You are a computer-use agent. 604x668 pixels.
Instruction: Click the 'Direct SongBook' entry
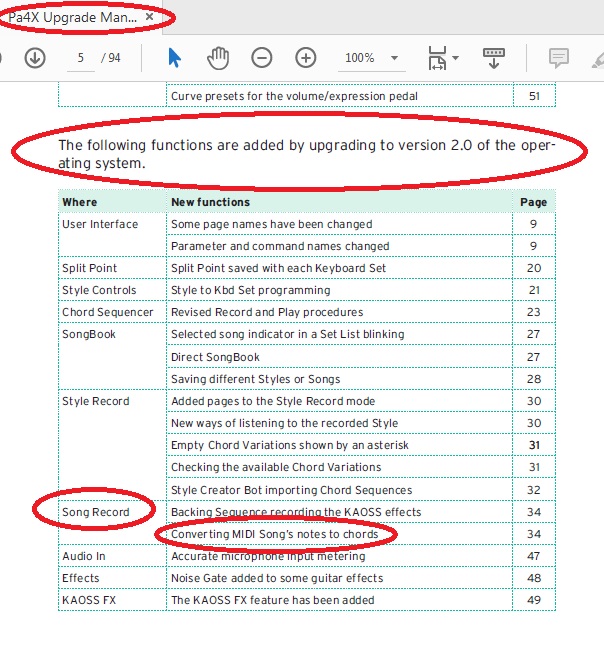tap(215, 357)
